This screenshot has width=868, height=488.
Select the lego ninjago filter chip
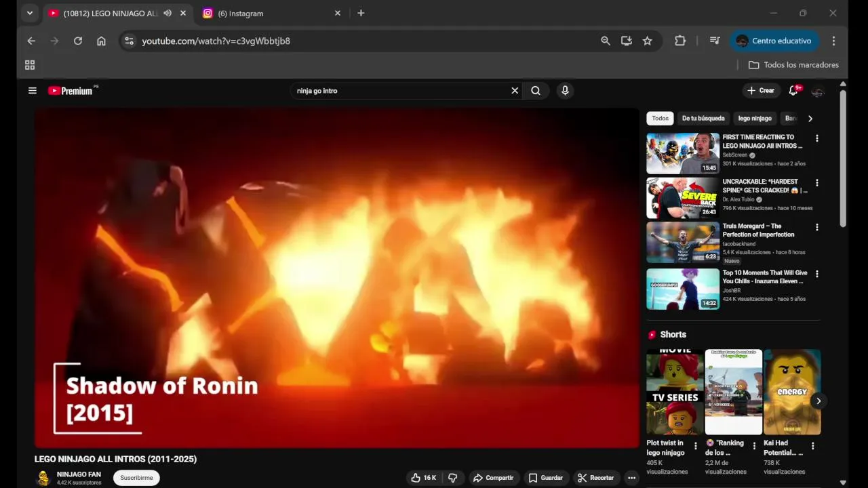pyautogui.click(x=755, y=119)
